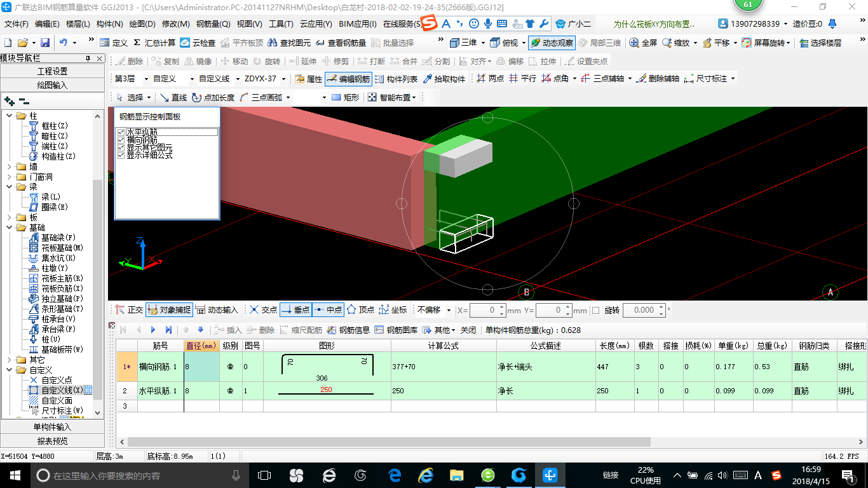Image resolution: width=868 pixels, height=488 pixels.
Task: Go to next rebar record arrow
Action: coord(153,330)
